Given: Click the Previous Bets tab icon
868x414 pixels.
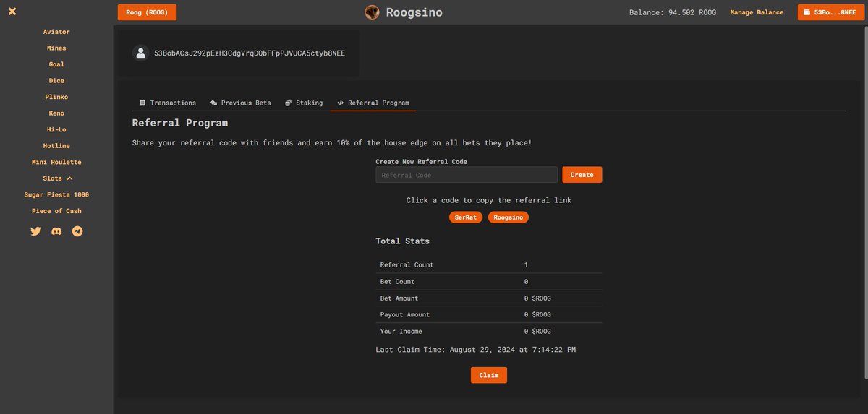Looking at the screenshot, I should click(214, 103).
